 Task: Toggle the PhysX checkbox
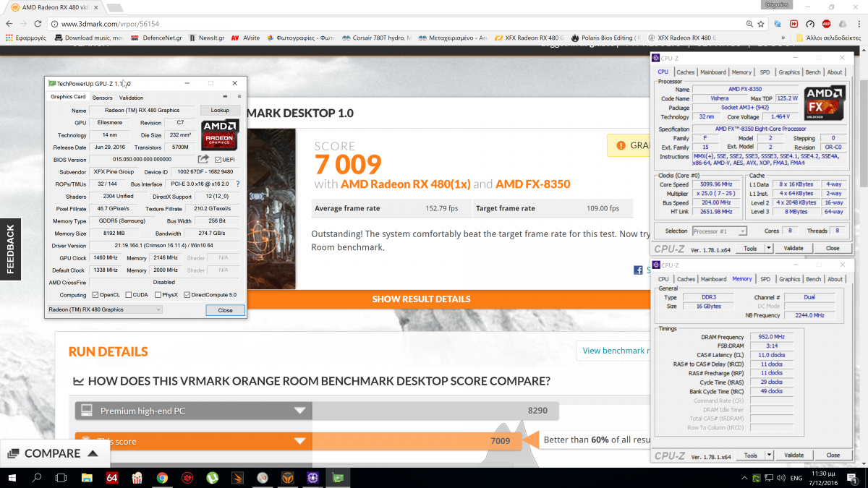pos(157,295)
